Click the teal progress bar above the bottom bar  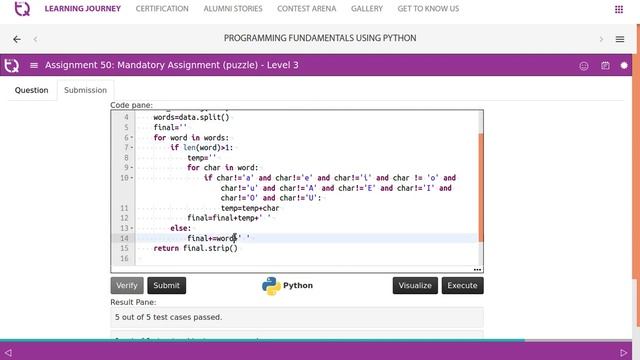click(x=262, y=340)
